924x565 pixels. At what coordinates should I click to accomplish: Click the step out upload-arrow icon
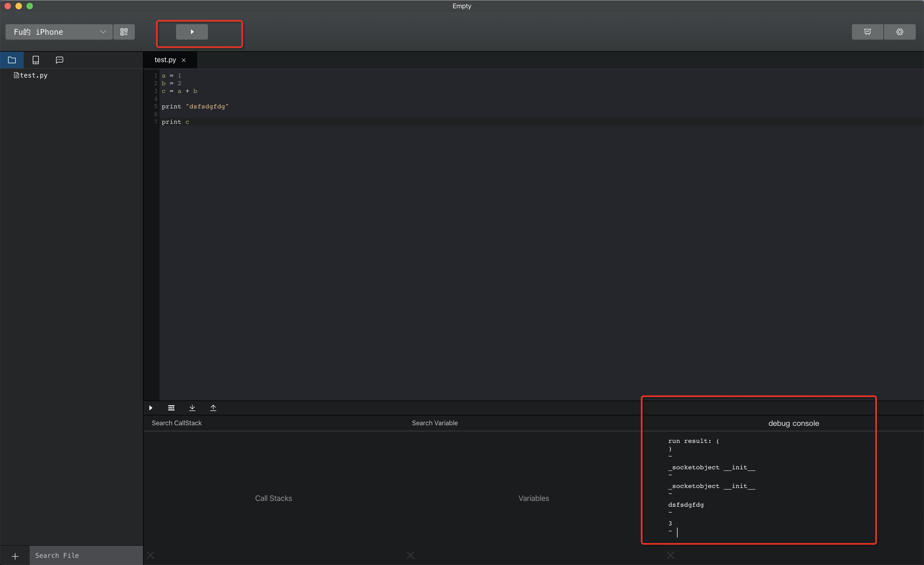213,408
